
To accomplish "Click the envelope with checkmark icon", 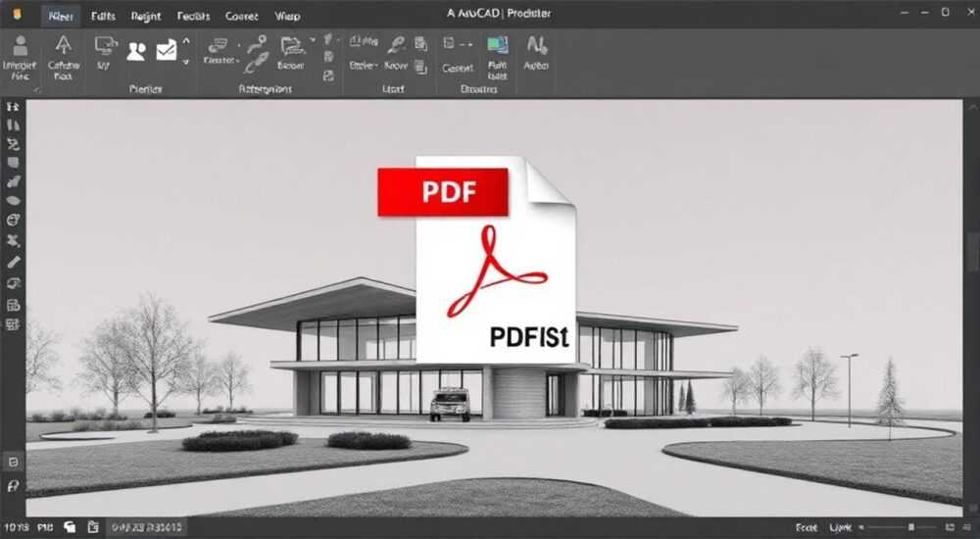I will coord(167,50).
